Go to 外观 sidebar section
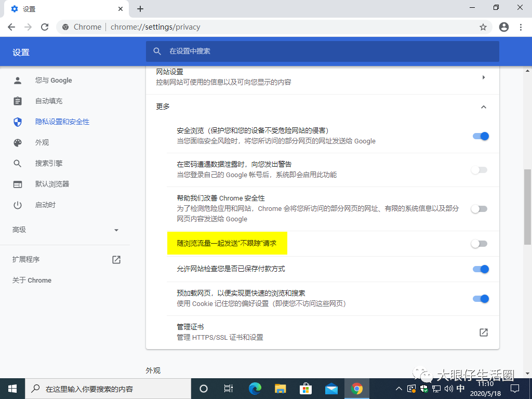 42,142
